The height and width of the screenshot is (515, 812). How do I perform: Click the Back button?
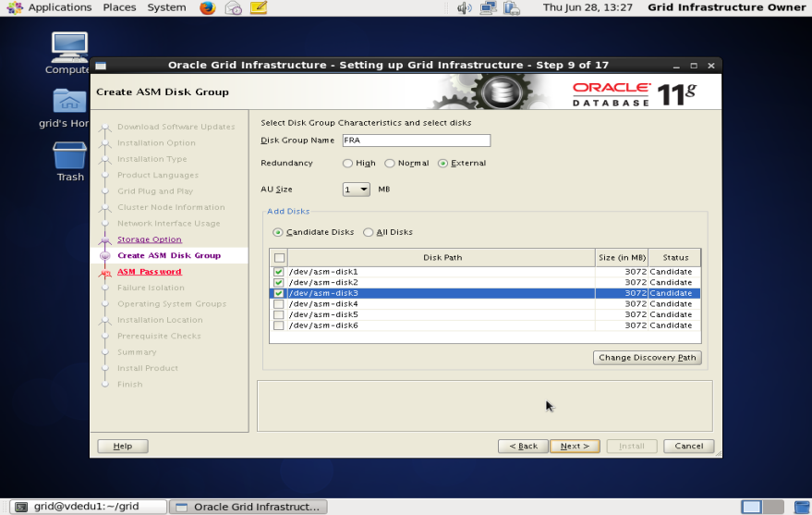click(x=523, y=446)
